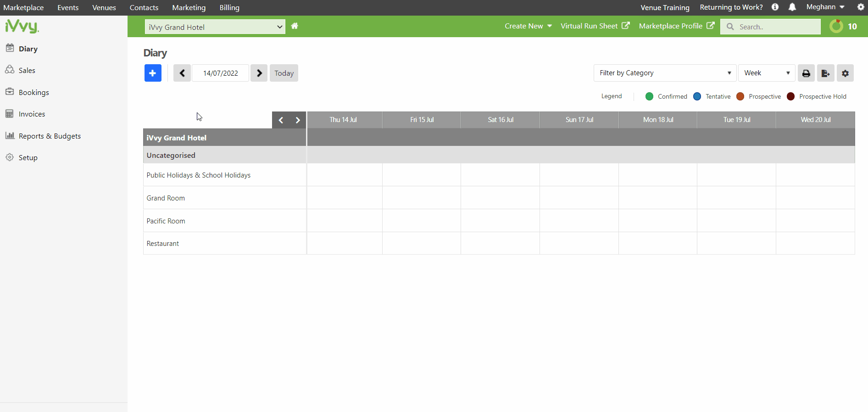
Task: Select the Sun 17 Jul column header
Action: pyautogui.click(x=579, y=120)
